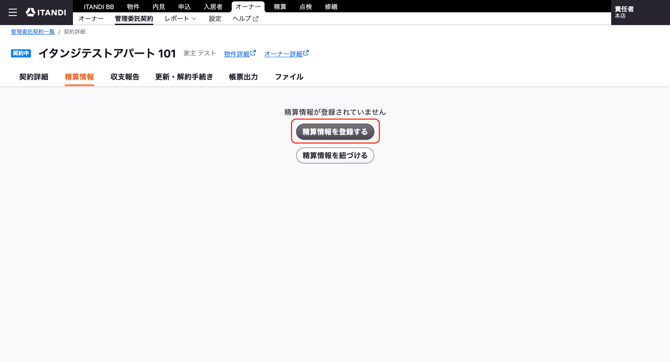Open the 更新・解約手続き tab
Screen dimensions: 670x362
point(184,77)
